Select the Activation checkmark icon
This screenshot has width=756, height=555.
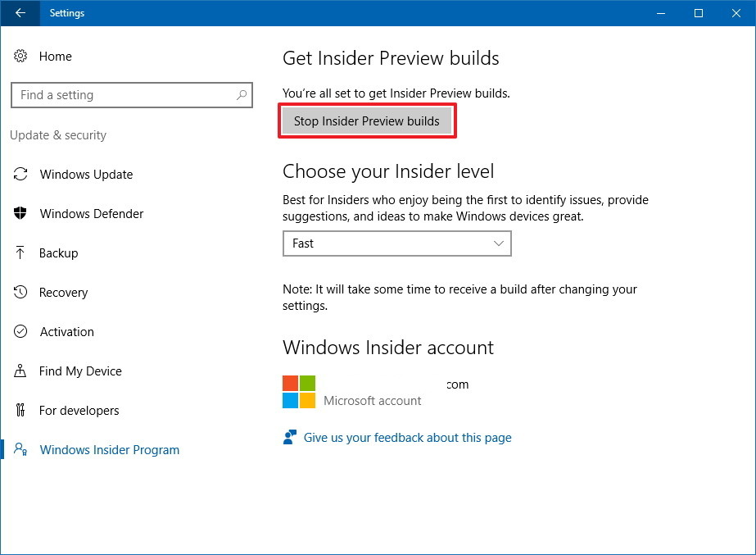[21, 331]
